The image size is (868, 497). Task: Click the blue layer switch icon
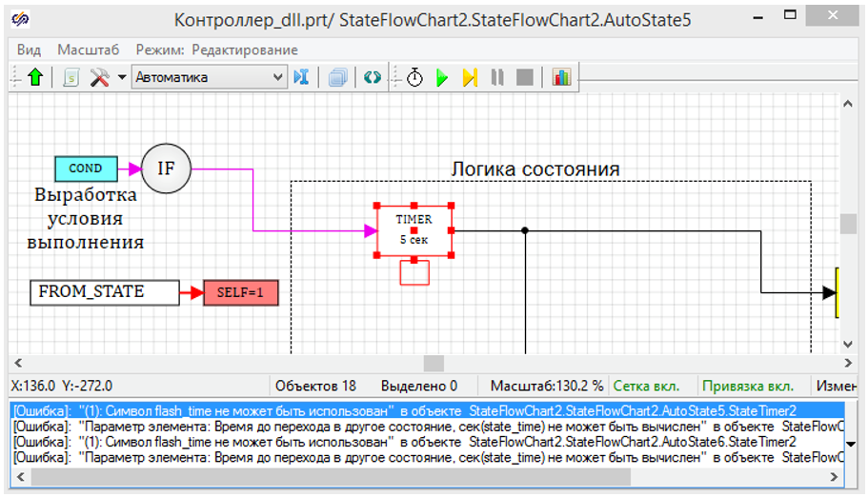tap(301, 77)
